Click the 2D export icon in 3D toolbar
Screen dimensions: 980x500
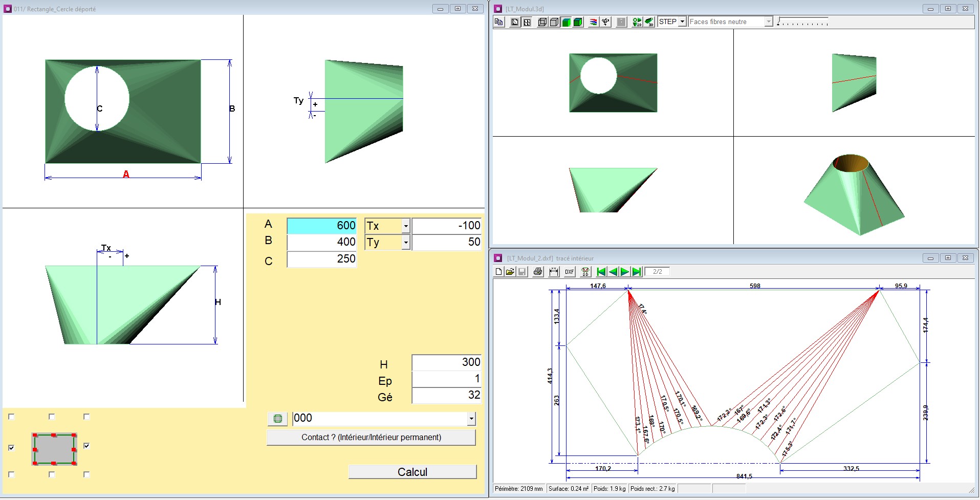coord(637,22)
